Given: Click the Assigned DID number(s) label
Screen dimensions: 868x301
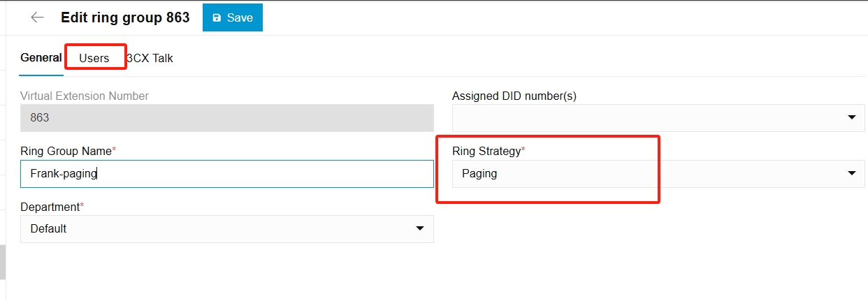Looking at the screenshot, I should (x=514, y=96).
